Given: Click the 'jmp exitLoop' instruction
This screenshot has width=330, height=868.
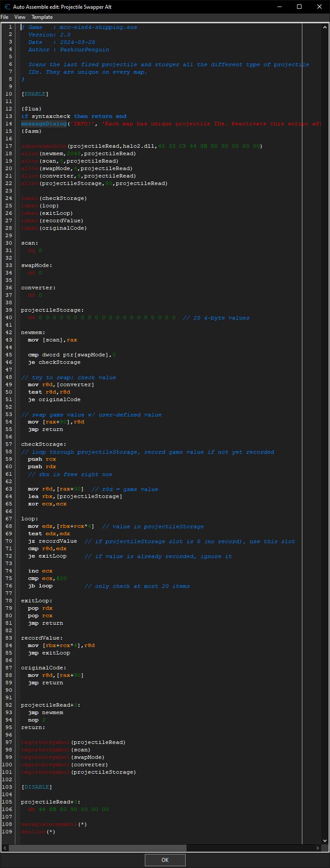Looking at the screenshot, I should click(49, 653).
